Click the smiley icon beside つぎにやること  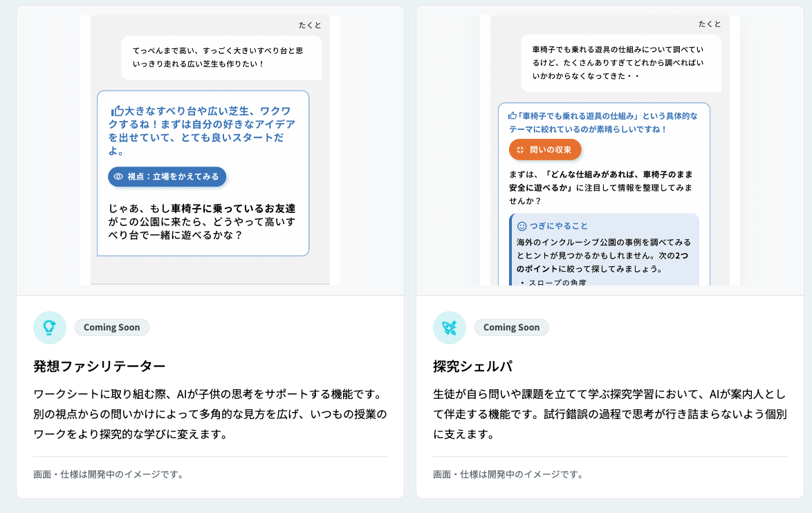(x=522, y=226)
